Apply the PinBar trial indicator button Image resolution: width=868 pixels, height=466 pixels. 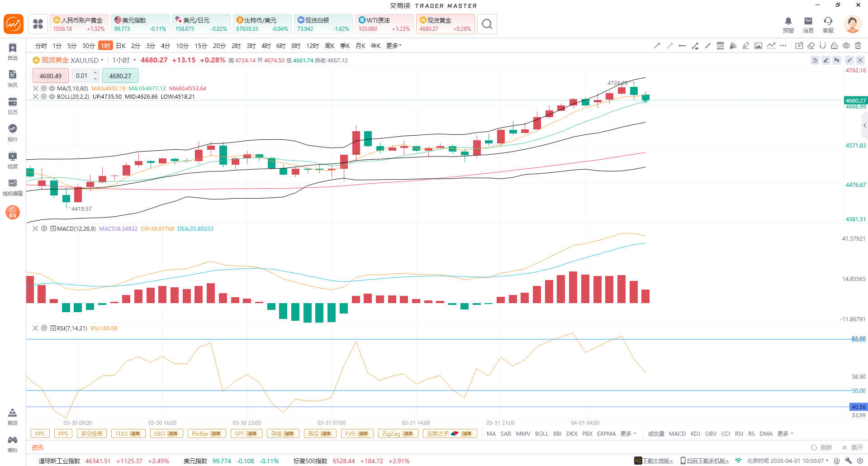206,434
